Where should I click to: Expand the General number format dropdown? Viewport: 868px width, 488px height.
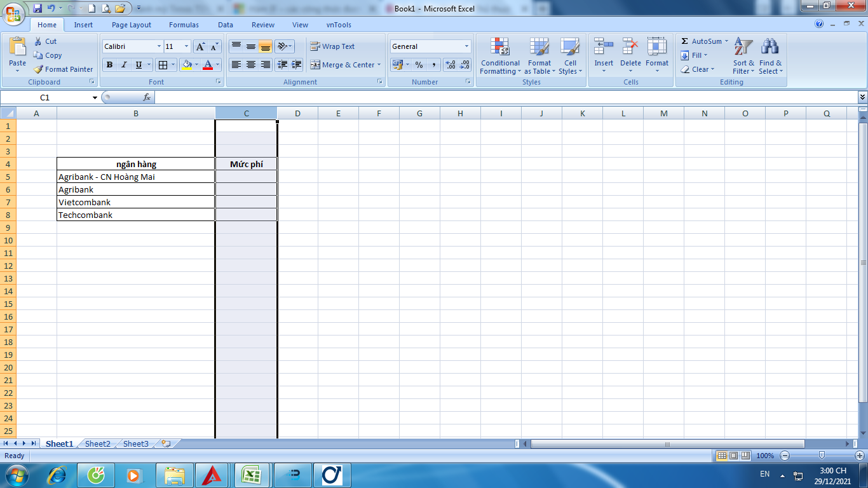pos(466,46)
